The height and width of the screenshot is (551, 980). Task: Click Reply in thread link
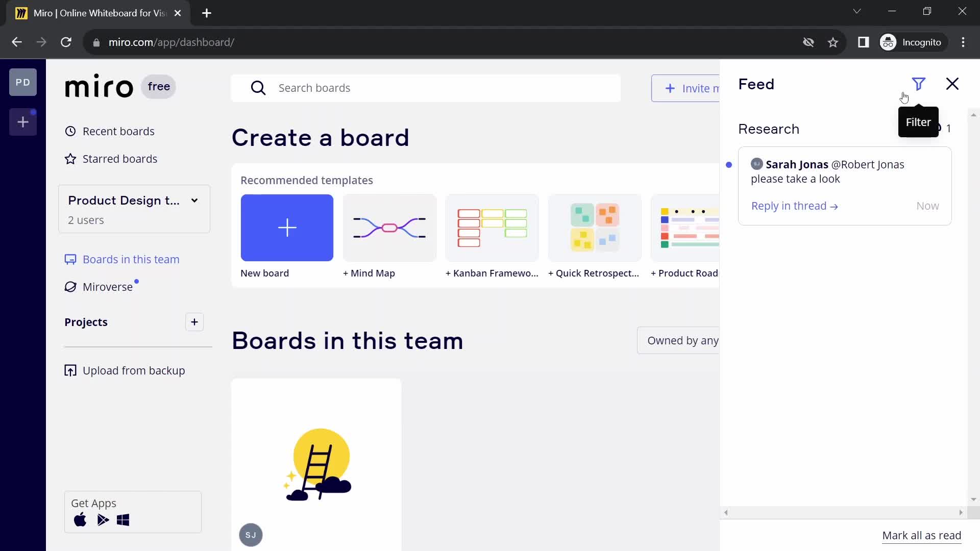point(794,205)
